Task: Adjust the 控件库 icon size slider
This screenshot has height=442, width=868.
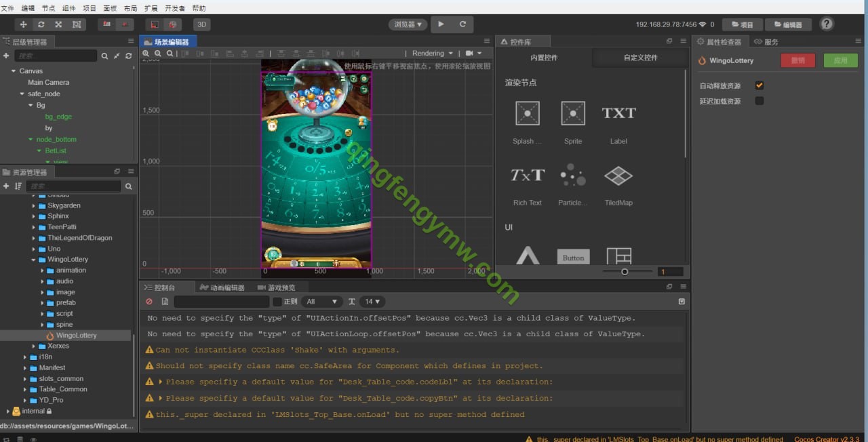Action: click(625, 272)
